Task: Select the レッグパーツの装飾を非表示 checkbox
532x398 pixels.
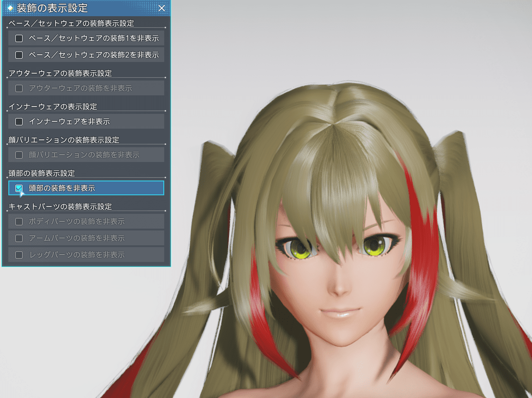Action: tap(19, 255)
